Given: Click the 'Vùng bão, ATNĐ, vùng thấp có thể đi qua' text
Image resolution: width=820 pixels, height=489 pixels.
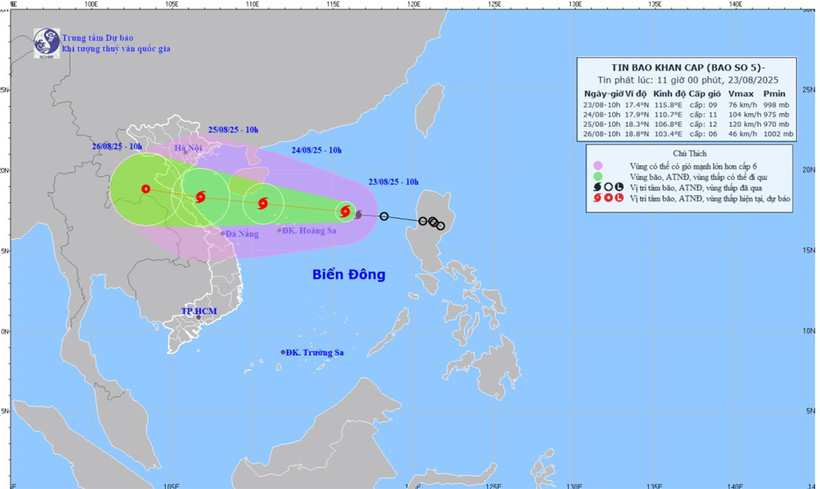Looking at the screenshot, I should pos(699,177).
